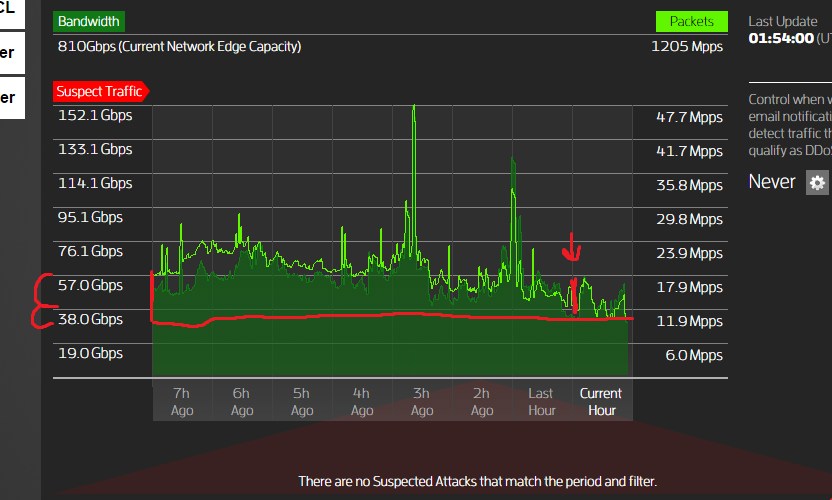Click the 41.7 Mpps axis label
Viewport: 832px width, 500px height.
[x=689, y=151]
